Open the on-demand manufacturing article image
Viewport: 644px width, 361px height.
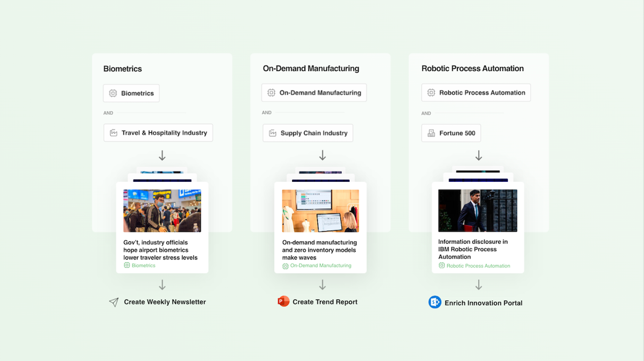(x=320, y=211)
